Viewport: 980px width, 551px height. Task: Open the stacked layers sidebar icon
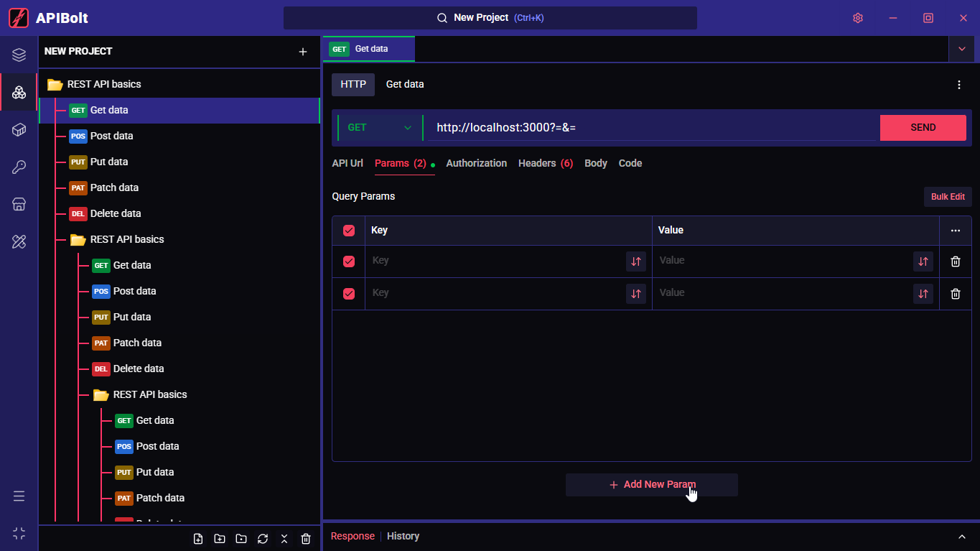19,55
